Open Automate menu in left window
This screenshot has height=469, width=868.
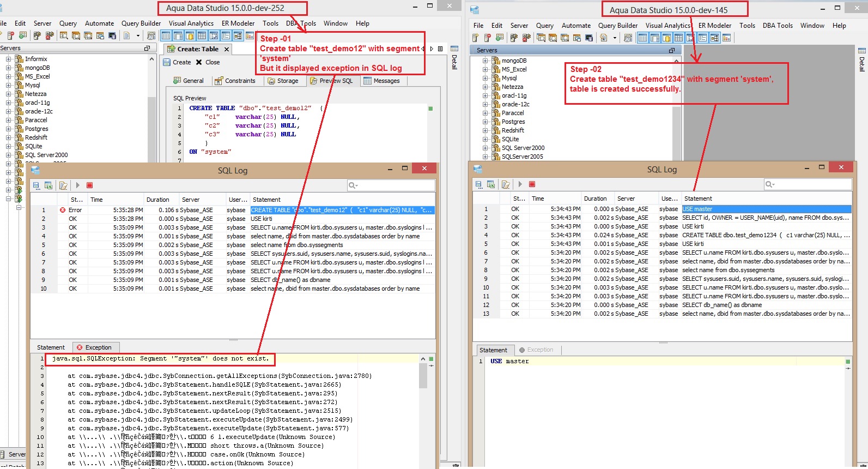coord(99,23)
